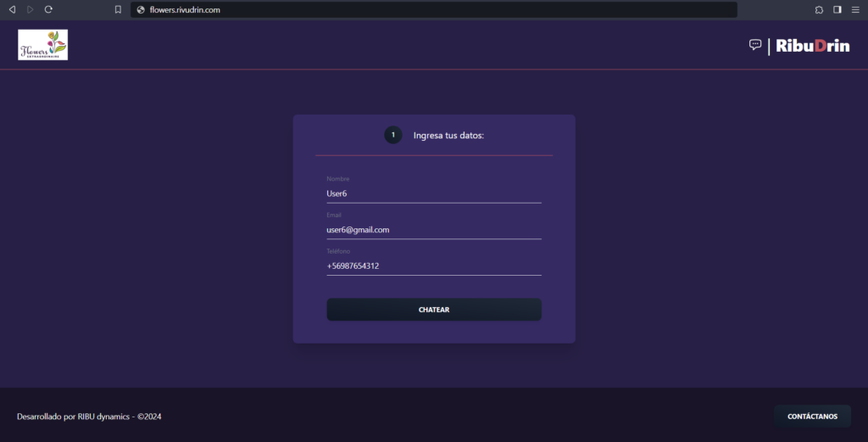This screenshot has height=442, width=868.
Task: Open the browser extensions puzzle icon
Action: pyautogui.click(x=819, y=9)
